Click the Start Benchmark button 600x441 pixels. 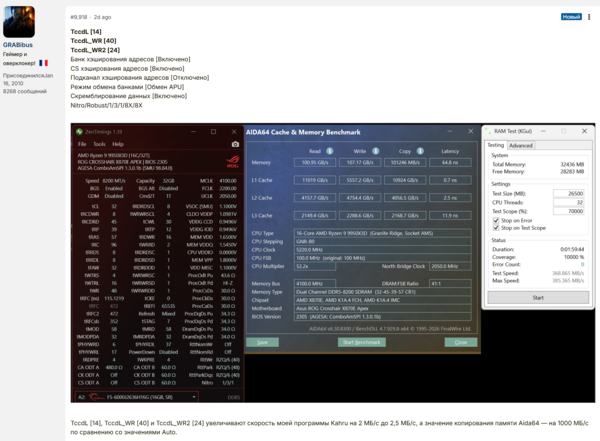pyautogui.click(x=362, y=342)
